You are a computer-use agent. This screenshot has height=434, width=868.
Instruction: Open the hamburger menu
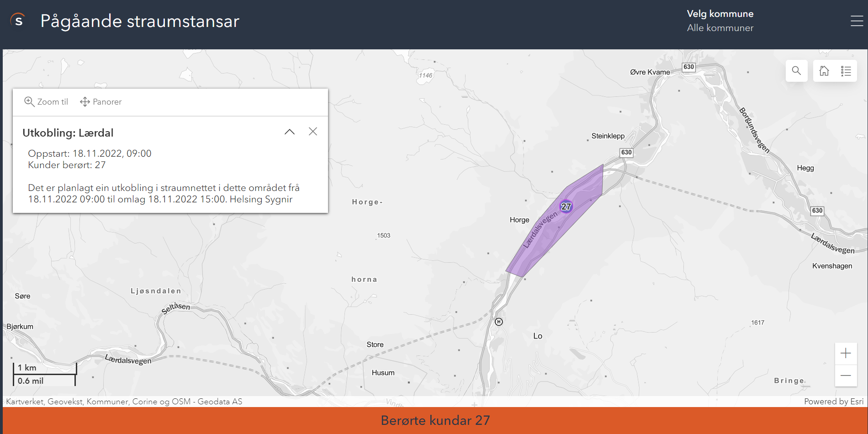[857, 21]
